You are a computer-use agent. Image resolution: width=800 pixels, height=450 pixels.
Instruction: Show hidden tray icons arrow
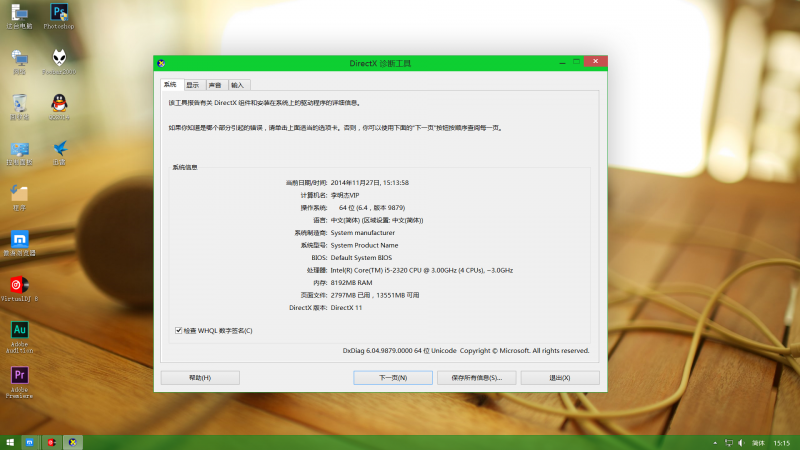(714, 442)
